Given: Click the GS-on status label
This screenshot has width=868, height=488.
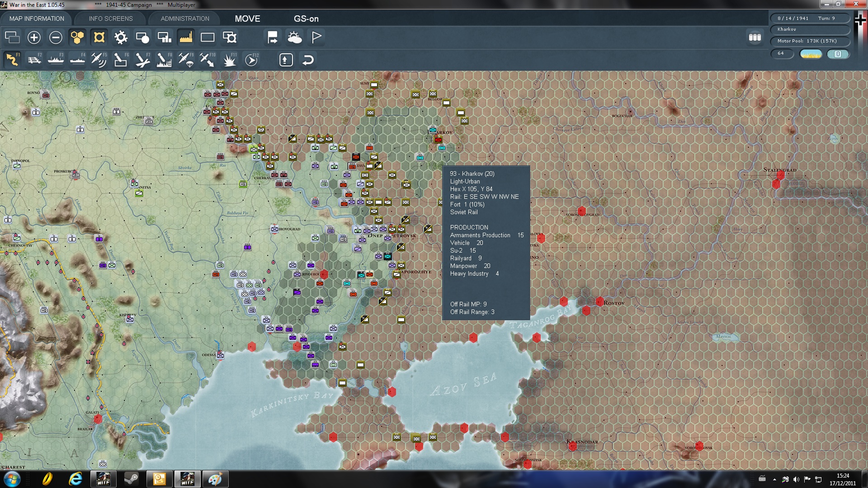Looking at the screenshot, I should (306, 19).
